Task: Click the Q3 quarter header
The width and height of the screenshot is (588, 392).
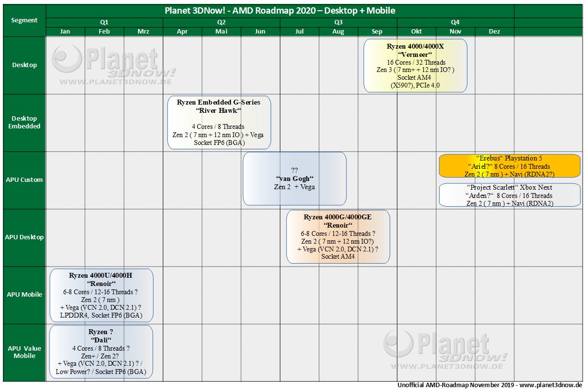Action: pyautogui.click(x=338, y=22)
